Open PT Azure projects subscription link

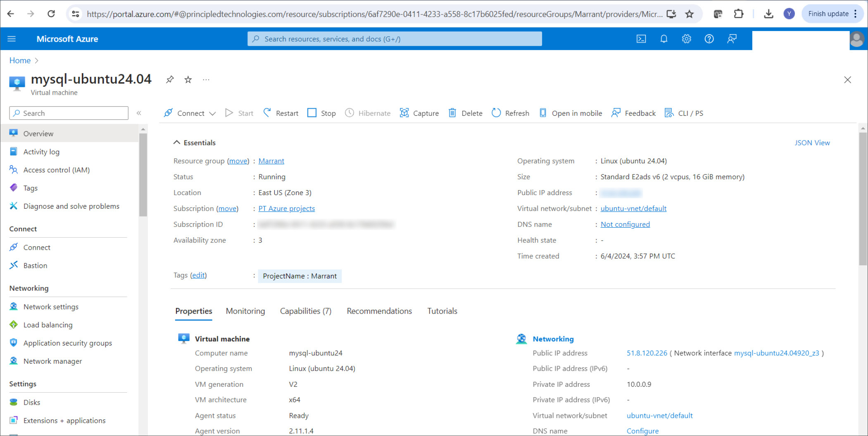point(286,208)
